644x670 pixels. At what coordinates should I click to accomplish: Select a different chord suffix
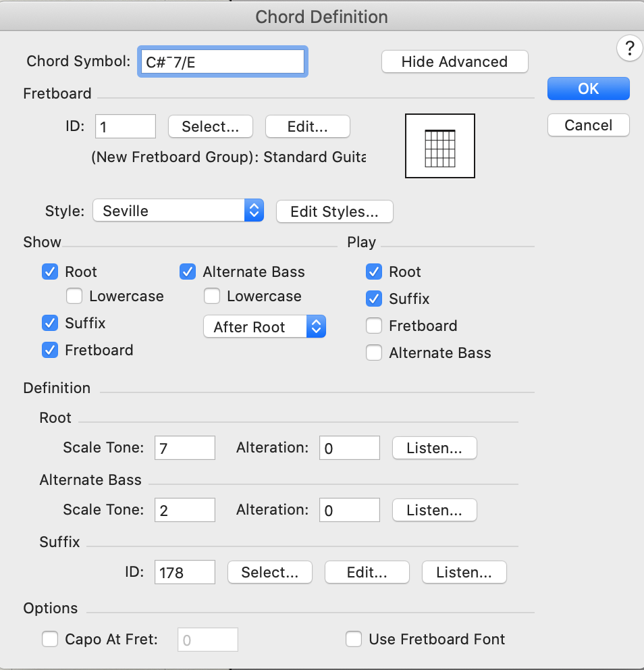tap(269, 572)
